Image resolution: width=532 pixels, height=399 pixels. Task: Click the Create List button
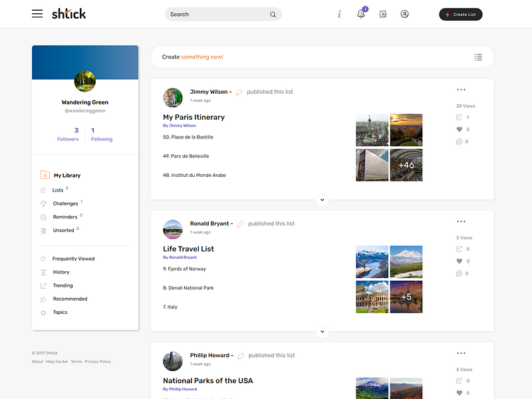coord(460,14)
